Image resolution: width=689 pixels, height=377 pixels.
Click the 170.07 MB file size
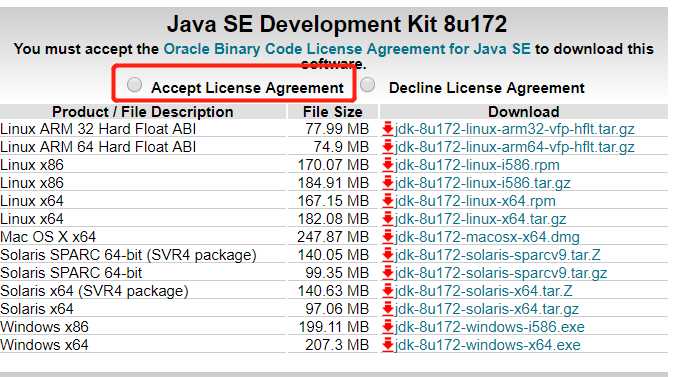pos(333,165)
